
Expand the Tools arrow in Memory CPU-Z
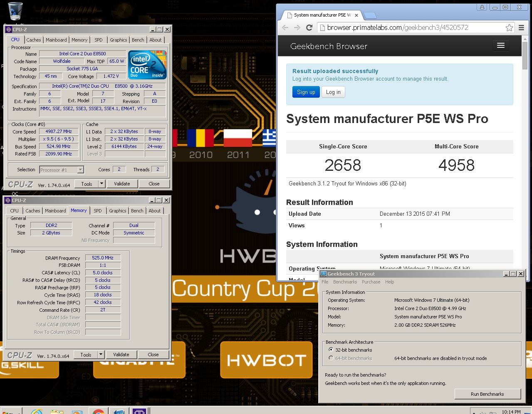[x=101, y=355]
